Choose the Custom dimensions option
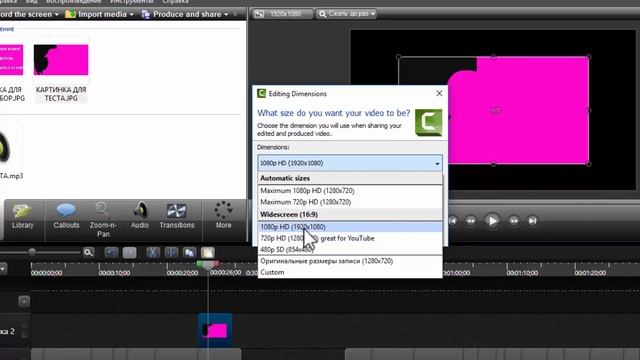 350,272
